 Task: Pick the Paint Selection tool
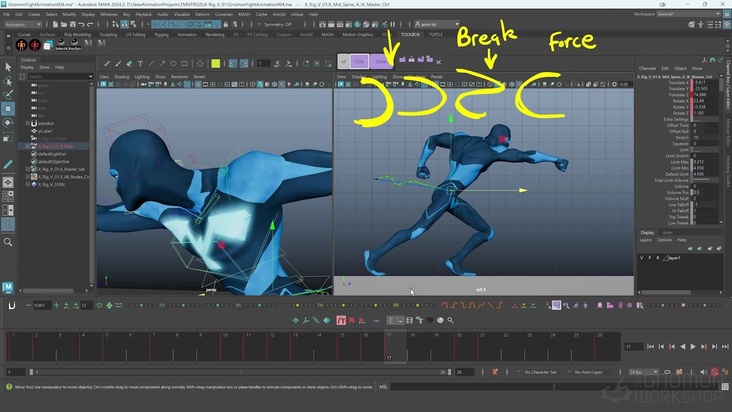click(8, 95)
